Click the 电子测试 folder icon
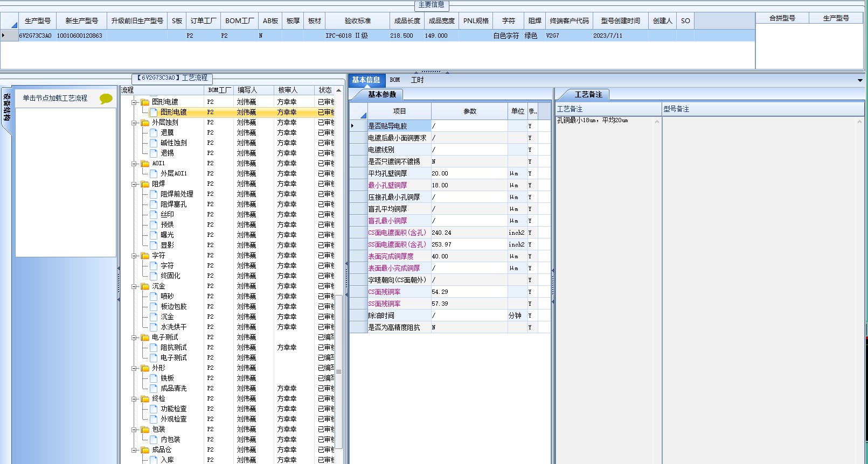The image size is (868, 464). tap(145, 338)
